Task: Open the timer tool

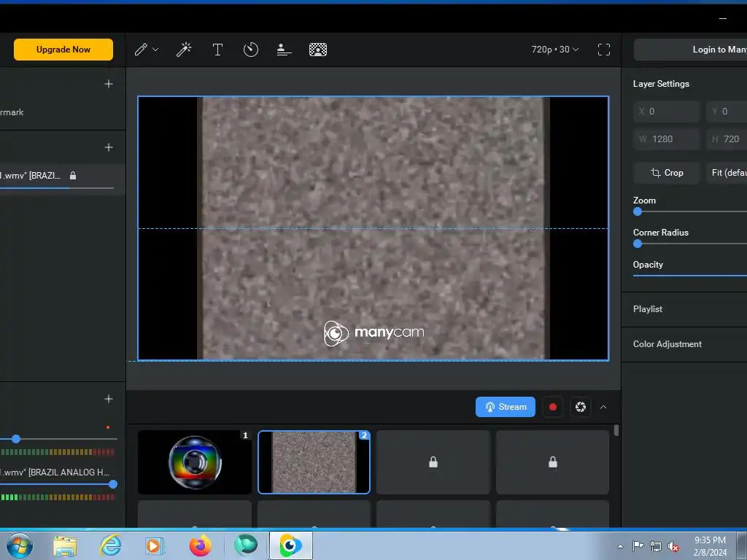Action: click(x=251, y=50)
